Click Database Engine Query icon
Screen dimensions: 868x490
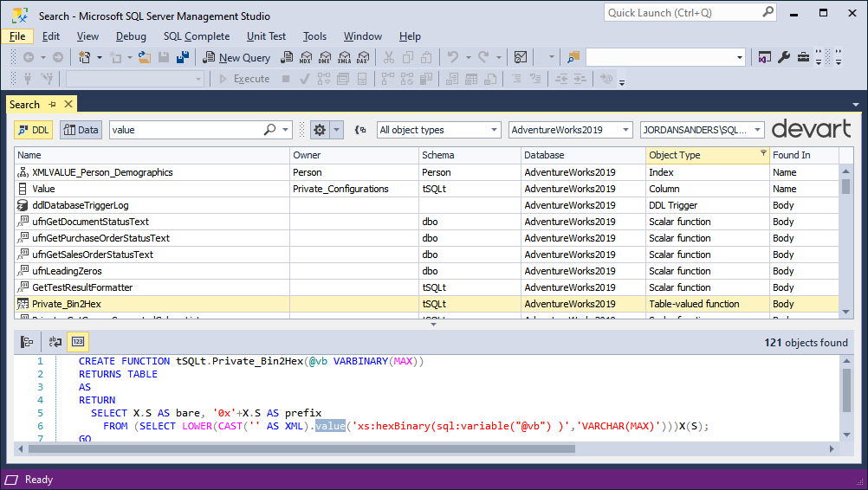pyautogui.click(x=287, y=57)
